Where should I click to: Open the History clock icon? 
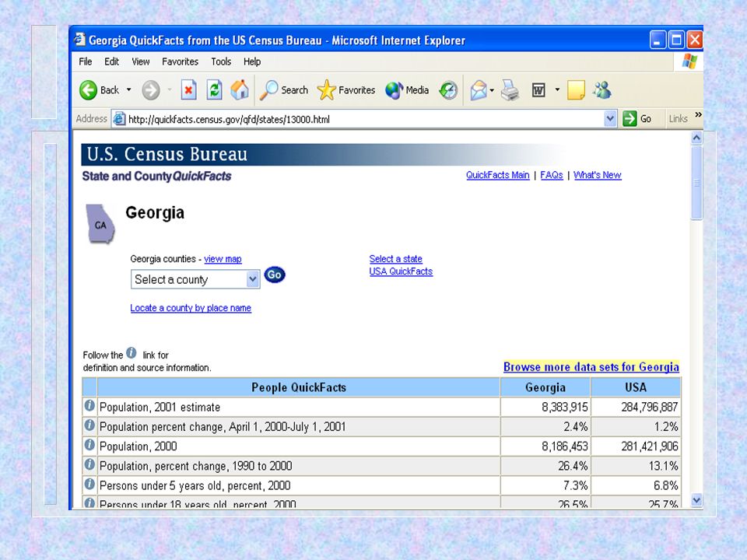pos(448,90)
